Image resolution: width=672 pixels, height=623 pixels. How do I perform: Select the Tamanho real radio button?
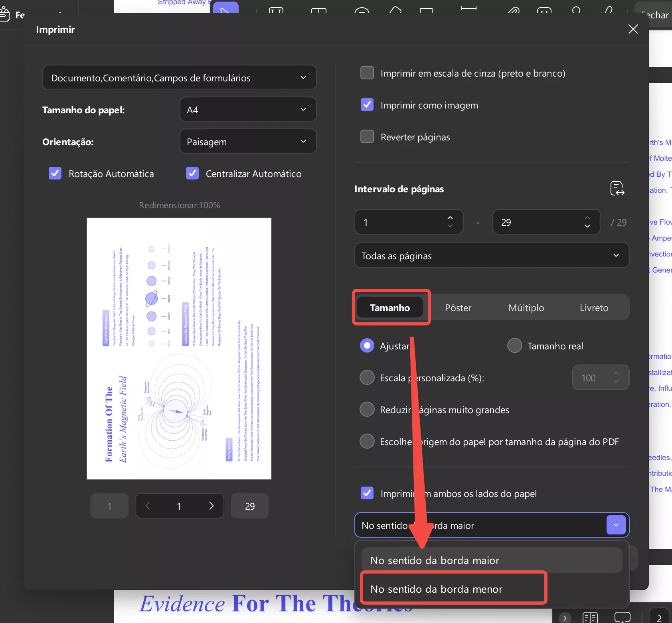pos(515,345)
